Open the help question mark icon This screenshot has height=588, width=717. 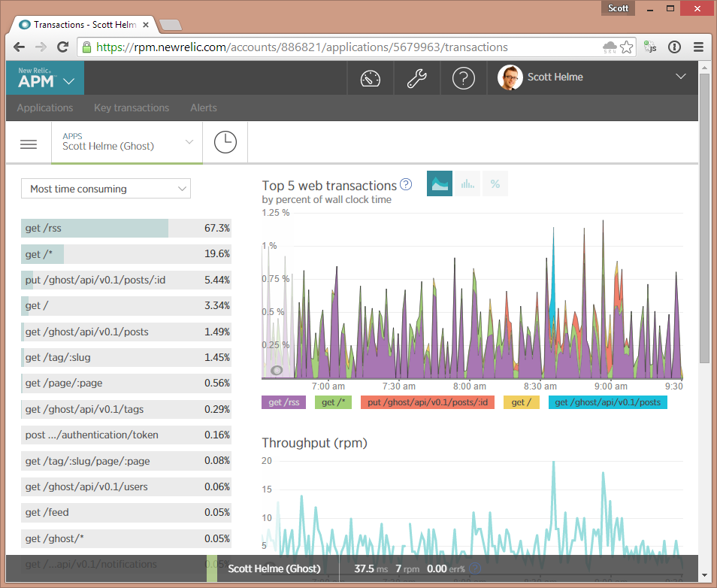464,78
